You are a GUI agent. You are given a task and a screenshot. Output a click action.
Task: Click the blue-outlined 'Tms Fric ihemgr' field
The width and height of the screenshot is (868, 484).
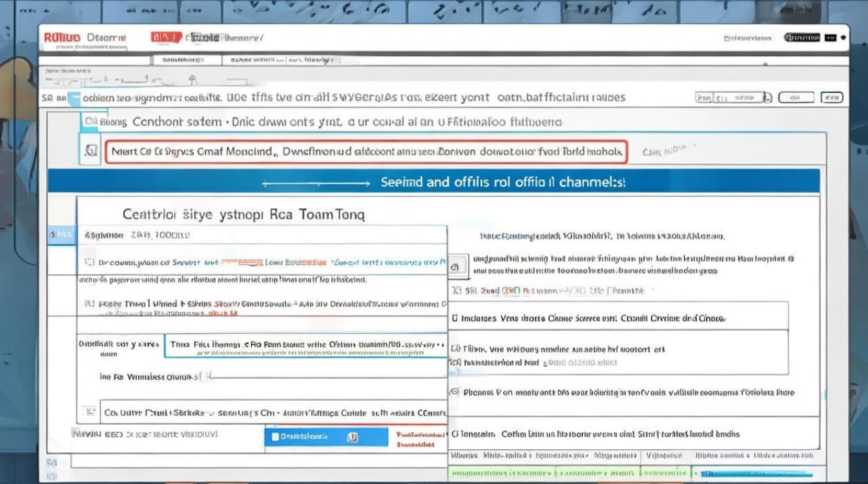point(305,345)
